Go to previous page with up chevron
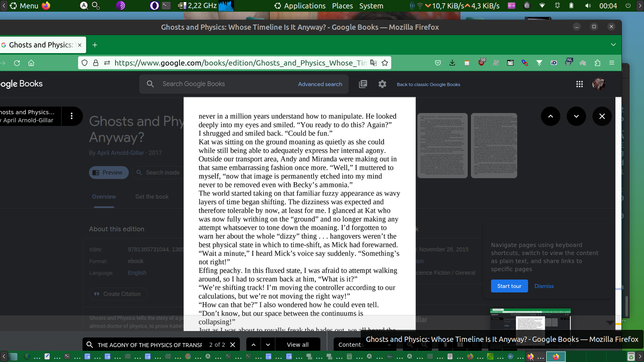The height and width of the screenshot is (362, 644). tap(551, 116)
